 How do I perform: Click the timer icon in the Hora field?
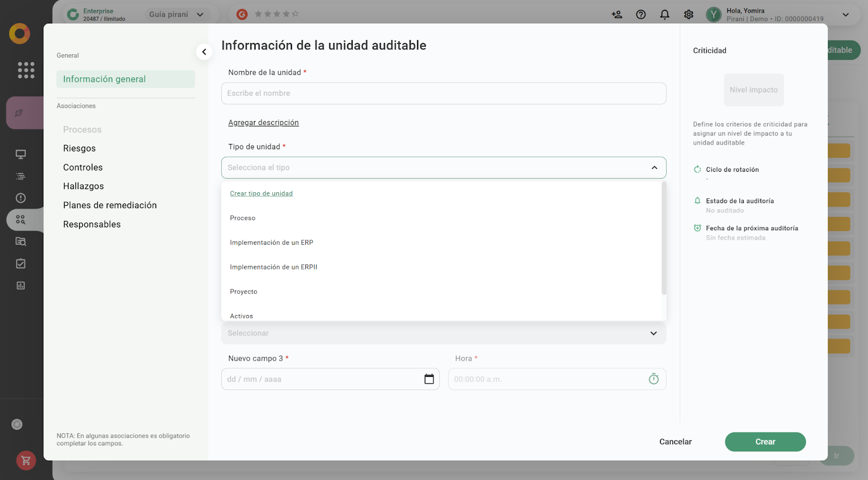point(653,379)
